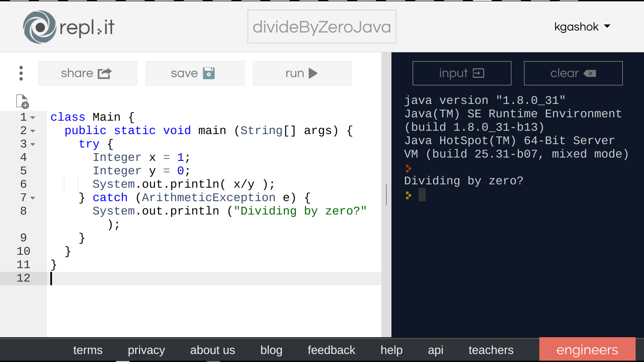Viewport: 644px width, 362px height.
Task: Collapse the try block fold at line 3
Action: tap(33, 144)
